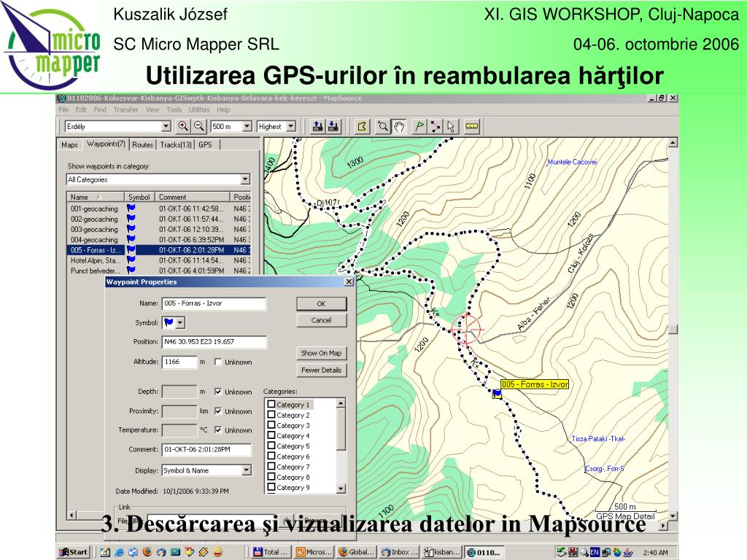Click the Show On Map button
747x560 pixels.
[322, 354]
